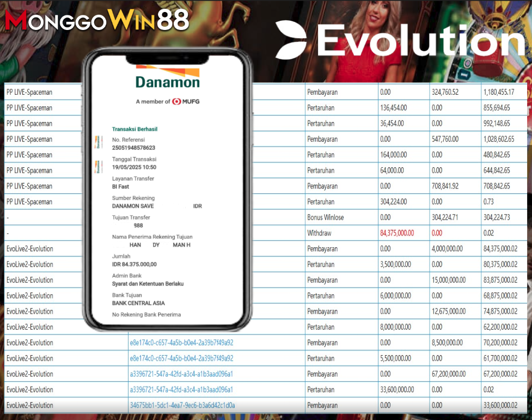Click the 'DANAMON SAVE' source account text
The width and height of the screenshot is (532, 420).
[x=133, y=206]
